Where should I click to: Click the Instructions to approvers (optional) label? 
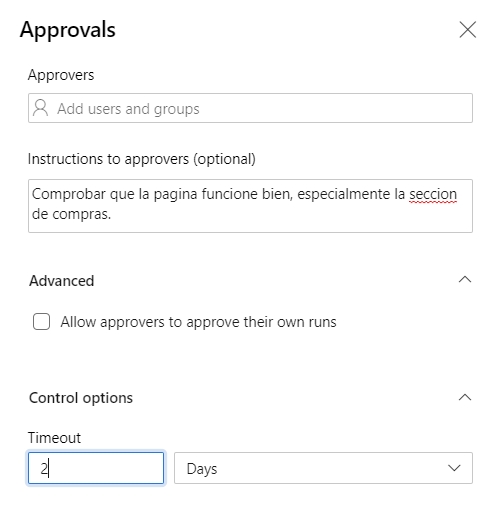click(142, 159)
